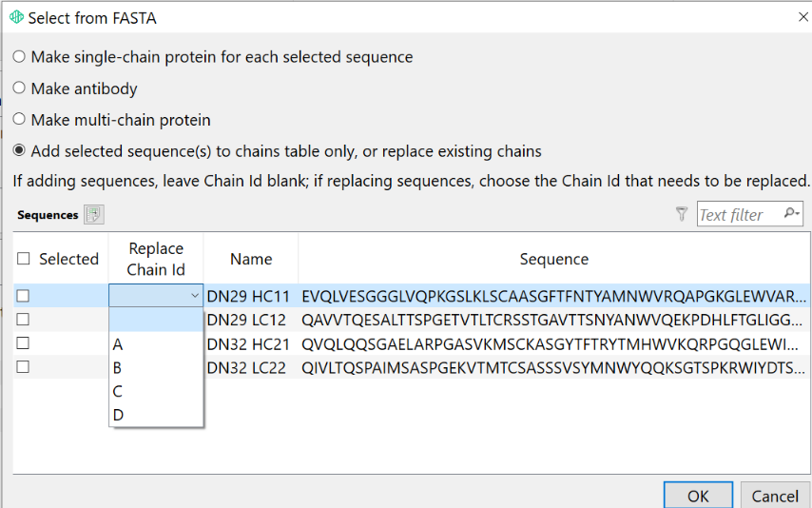The width and height of the screenshot is (812, 508).
Task: Select the blank entry in chain list
Action: pyautogui.click(x=155, y=320)
